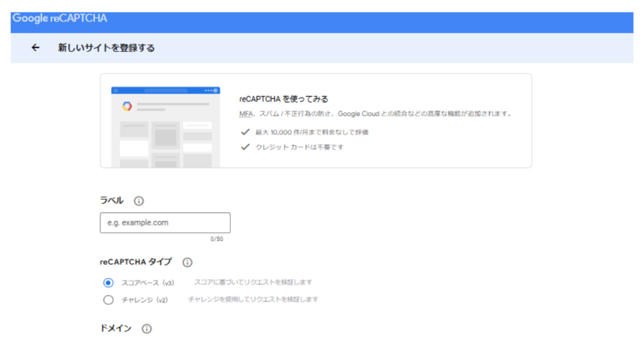
Task: Click the reCAPTCHA タイプ section heading
Action: pyautogui.click(x=135, y=262)
